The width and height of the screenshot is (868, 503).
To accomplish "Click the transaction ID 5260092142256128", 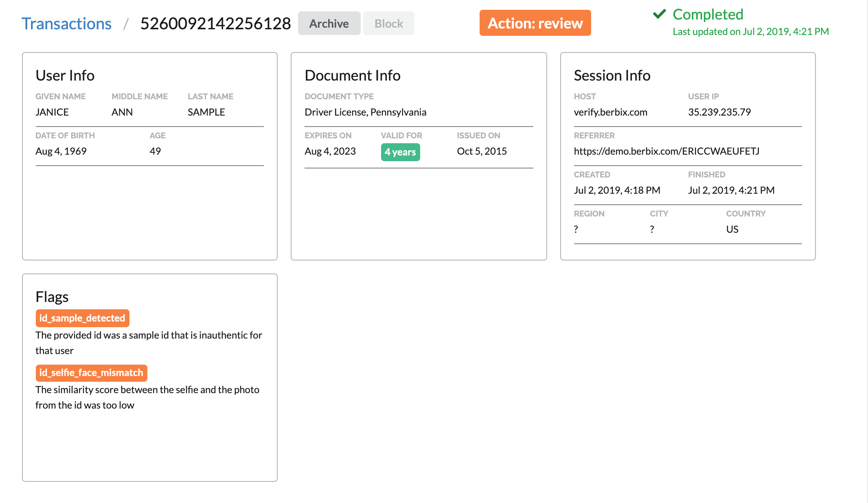I will [215, 24].
